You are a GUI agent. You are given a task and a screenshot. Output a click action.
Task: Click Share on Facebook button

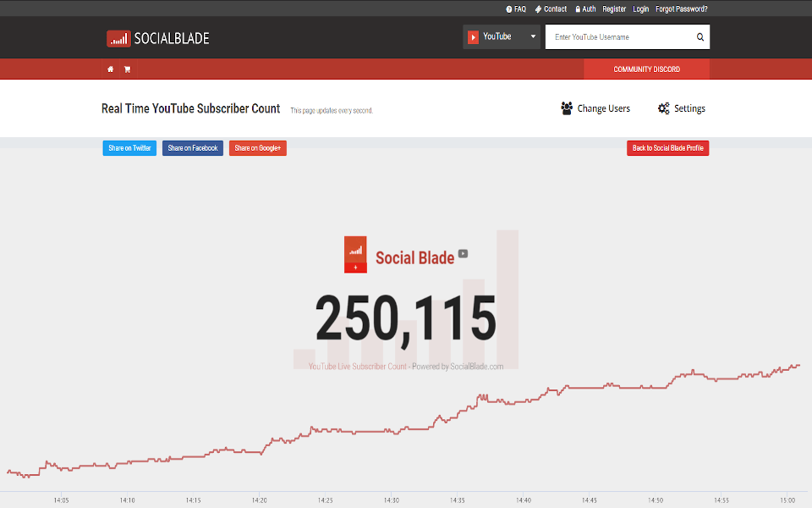(x=193, y=148)
